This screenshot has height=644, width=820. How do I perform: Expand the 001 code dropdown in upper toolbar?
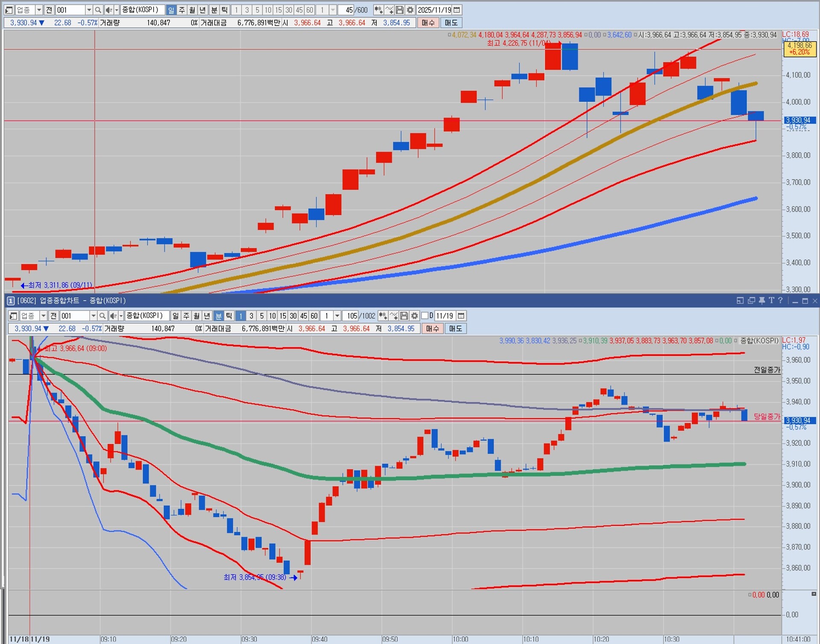click(x=89, y=10)
